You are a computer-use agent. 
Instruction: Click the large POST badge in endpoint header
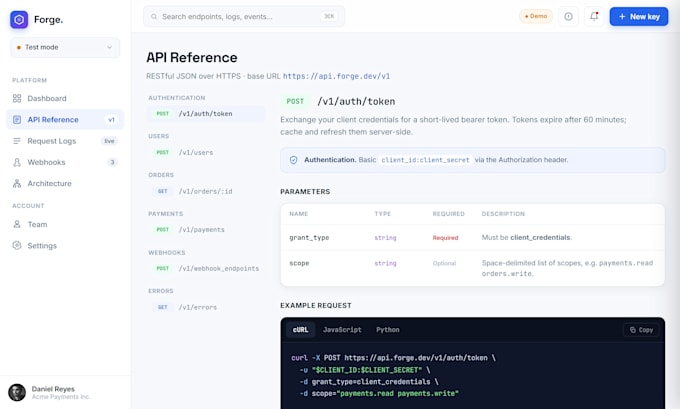tap(295, 101)
